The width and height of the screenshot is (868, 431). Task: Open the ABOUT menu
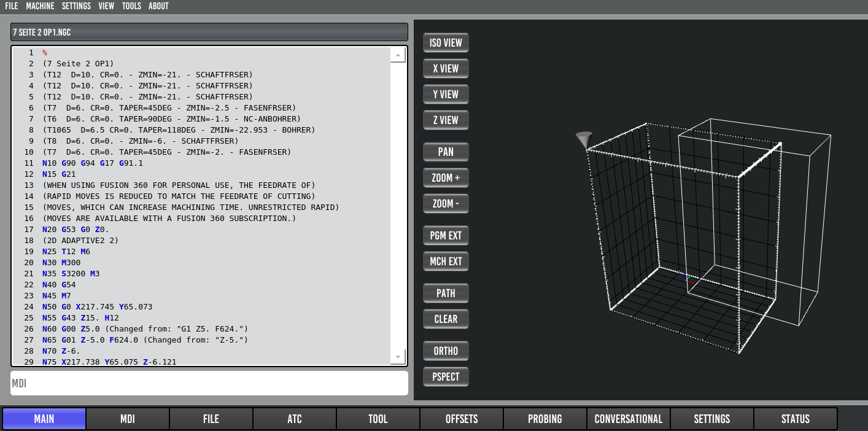coord(158,6)
